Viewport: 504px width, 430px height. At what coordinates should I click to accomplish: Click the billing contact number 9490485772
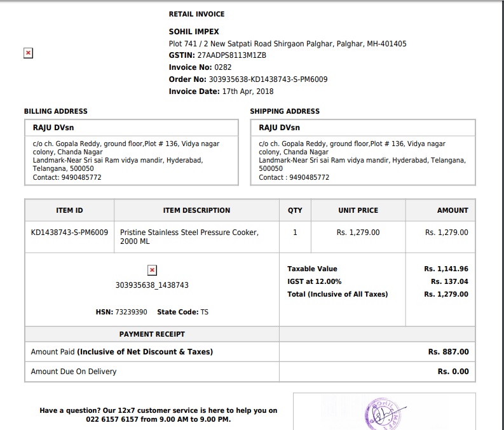79,177
